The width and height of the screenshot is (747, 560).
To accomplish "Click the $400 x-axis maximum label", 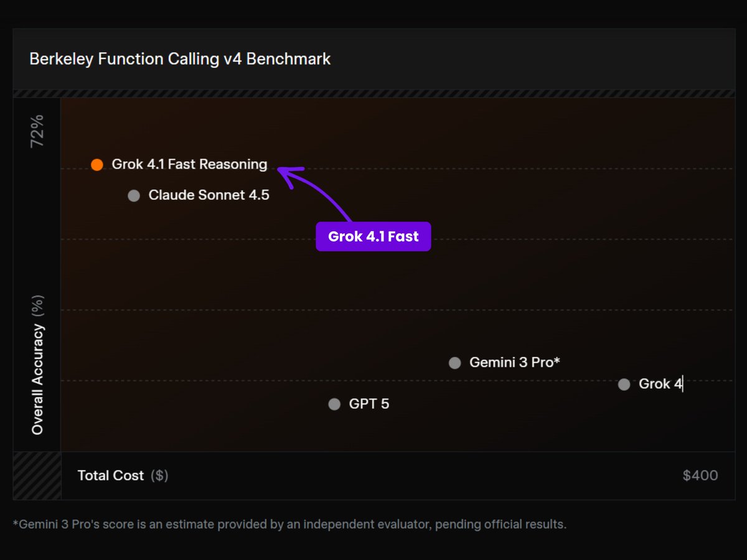I will click(700, 475).
